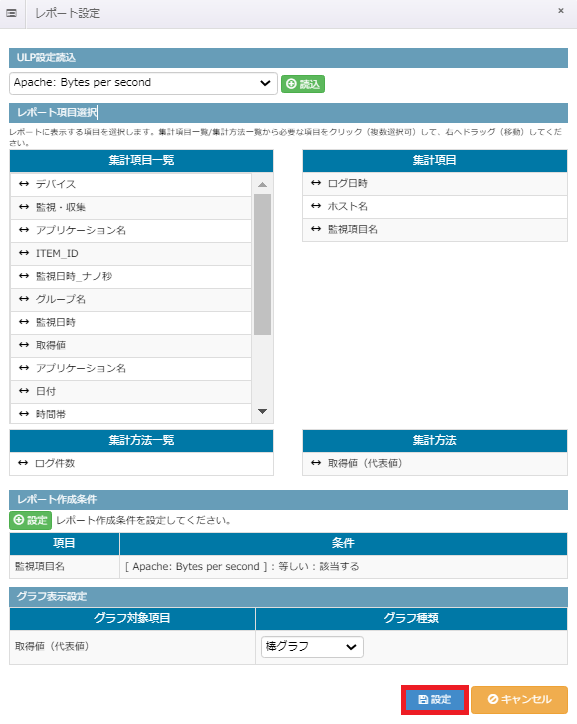The image size is (577, 724).
Task: Select 取得値 in the 集計項目一覧 list
Action: [131, 345]
